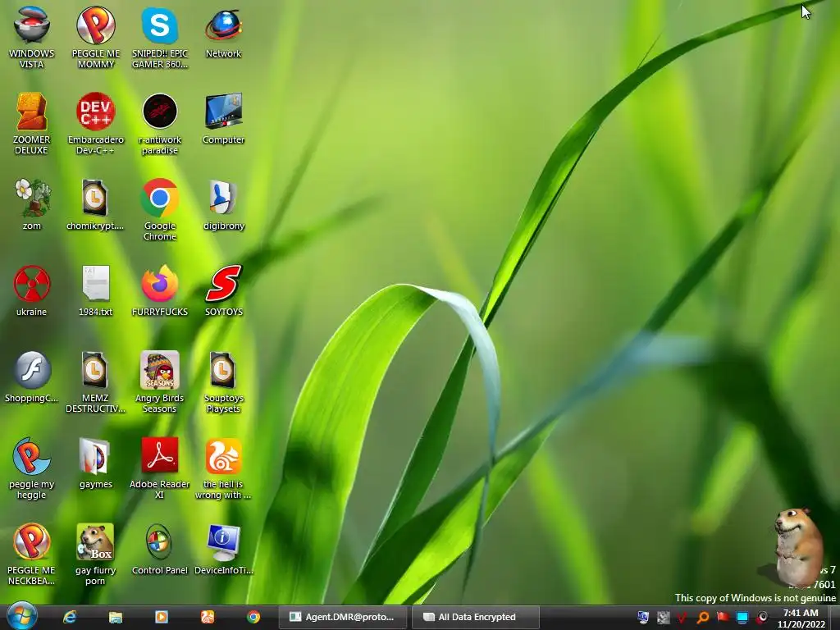Click the dancing hamster desktop gadget
This screenshot has height=630, width=840.
coord(798,546)
